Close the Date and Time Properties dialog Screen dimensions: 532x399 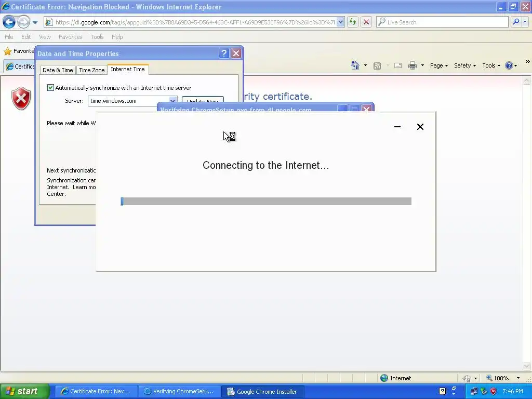(x=236, y=54)
